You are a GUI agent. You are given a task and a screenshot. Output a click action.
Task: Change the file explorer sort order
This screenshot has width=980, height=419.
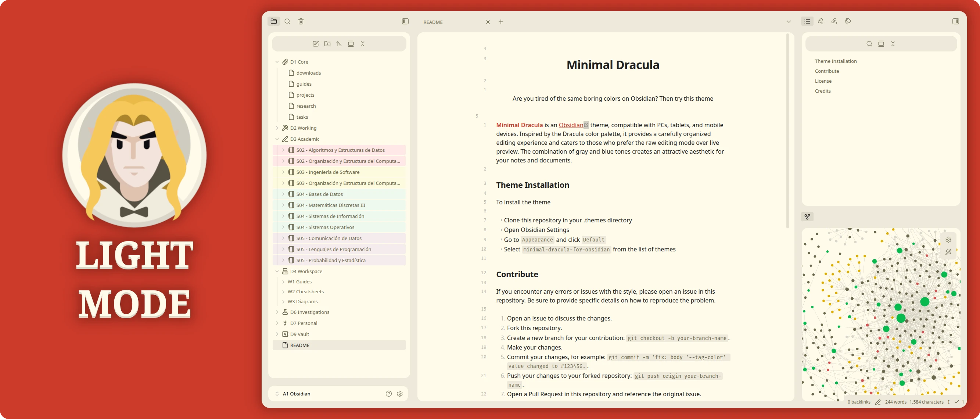click(339, 44)
